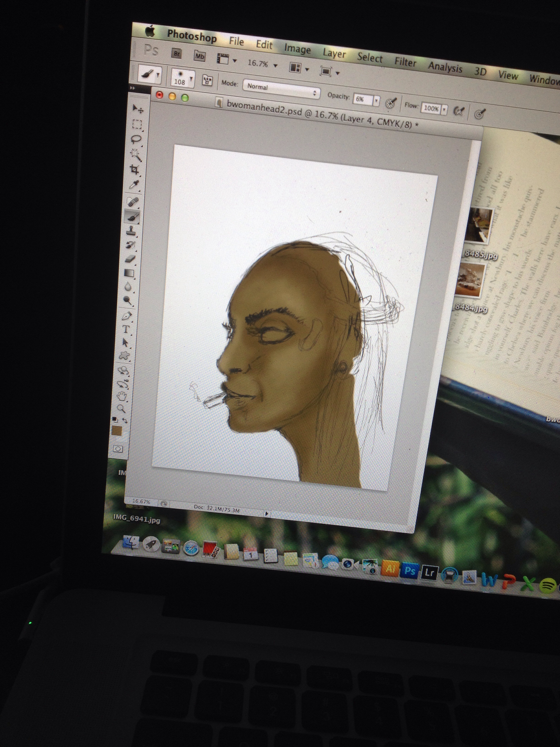560x747 pixels.
Task: Open the Layer menu
Action: click(334, 53)
